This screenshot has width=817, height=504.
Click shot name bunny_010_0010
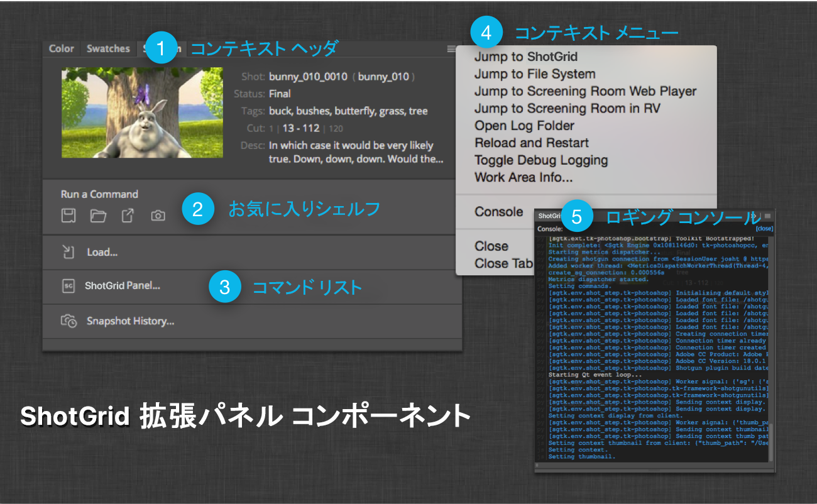(308, 77)
